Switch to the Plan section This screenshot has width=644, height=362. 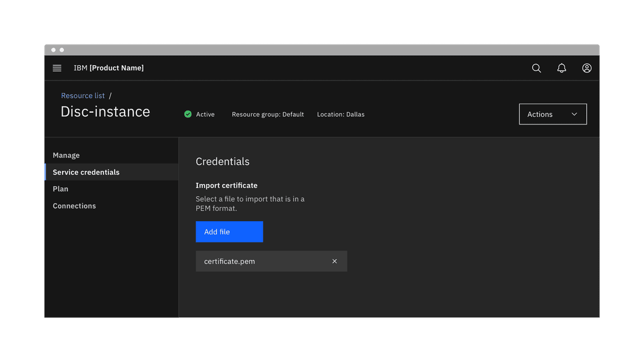pyautogui.click(x=60, y=189)
